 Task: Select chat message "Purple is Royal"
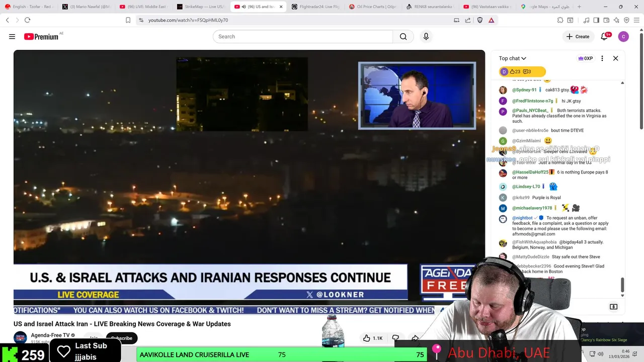pos(546,198)
